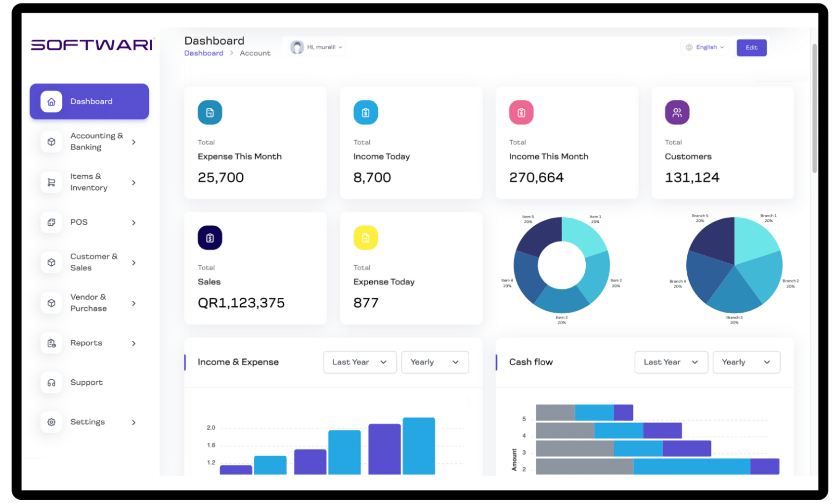Open Accounting & Banking menu item
The height and width of the screenshot is (504, 840).
[x=89, y=142]
